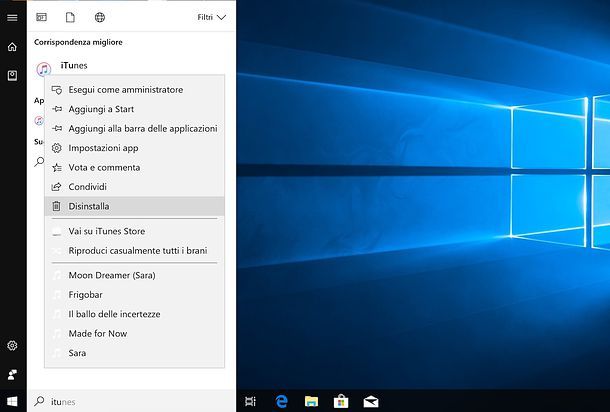Play Moon Dreamer (Sara) track
Image resolution: width=610 pixels, height=412 pixels.
click(134, 275)
